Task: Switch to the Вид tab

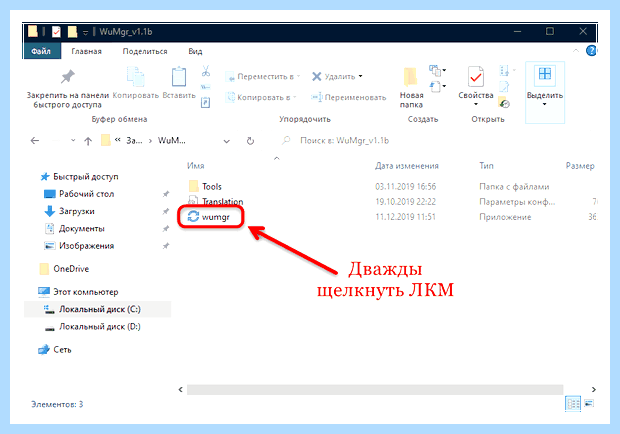Action: pyautogui.click(x=195, y=51)
